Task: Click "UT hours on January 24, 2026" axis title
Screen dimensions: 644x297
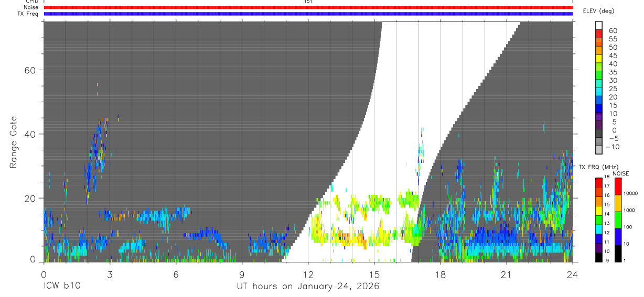Action: pos(308,287)
